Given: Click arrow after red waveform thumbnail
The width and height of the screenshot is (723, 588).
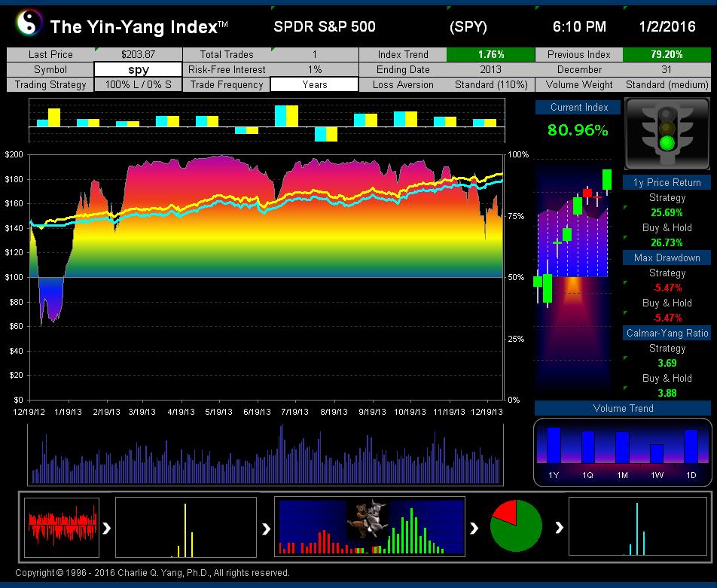Looking at the screenshot, I should 106,528.
